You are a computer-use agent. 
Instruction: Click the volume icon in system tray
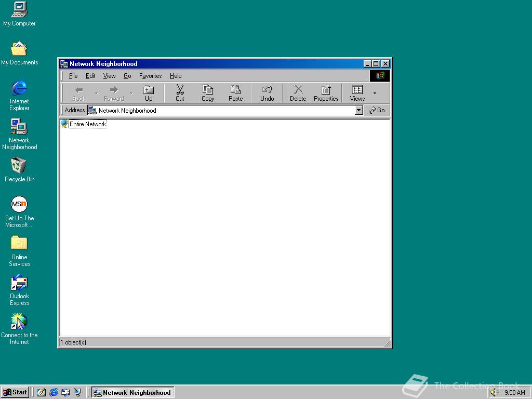(494, 393)
